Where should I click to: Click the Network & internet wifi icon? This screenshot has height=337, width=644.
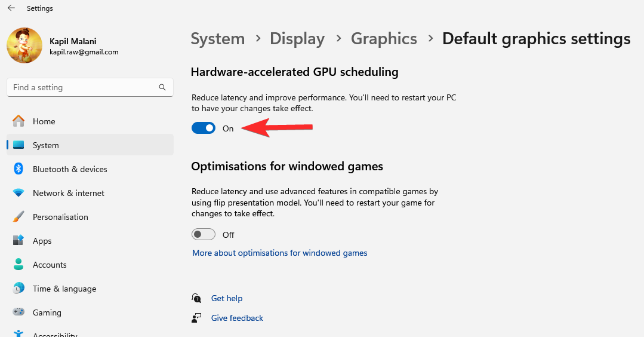[x=19, y=193]
